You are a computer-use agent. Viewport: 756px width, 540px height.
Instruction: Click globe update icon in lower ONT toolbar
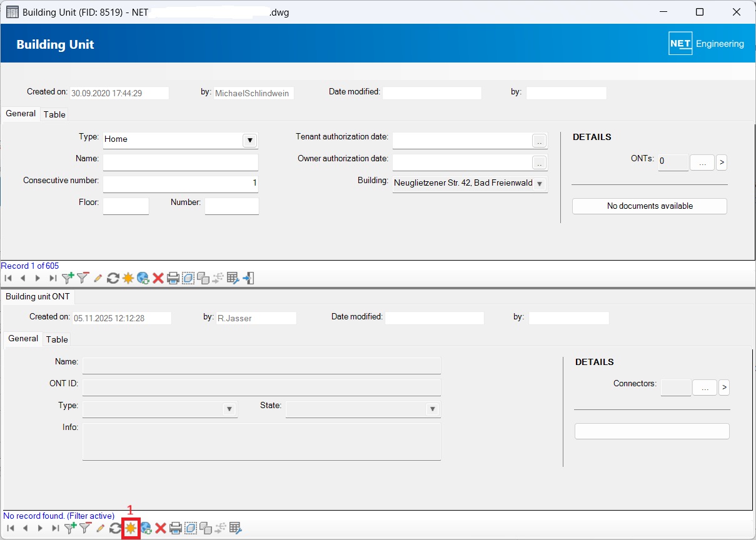point(146,528)
